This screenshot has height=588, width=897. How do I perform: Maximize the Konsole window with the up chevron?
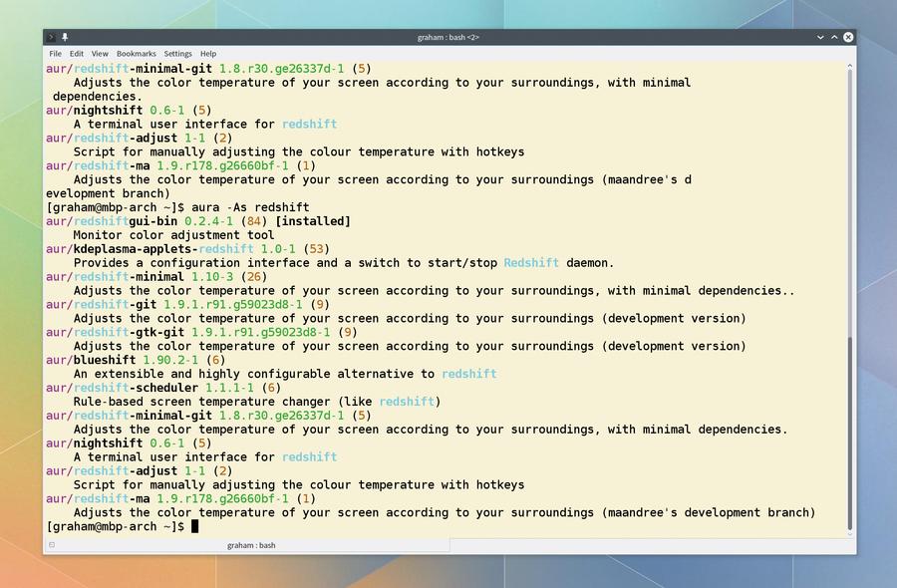point(834,37)
